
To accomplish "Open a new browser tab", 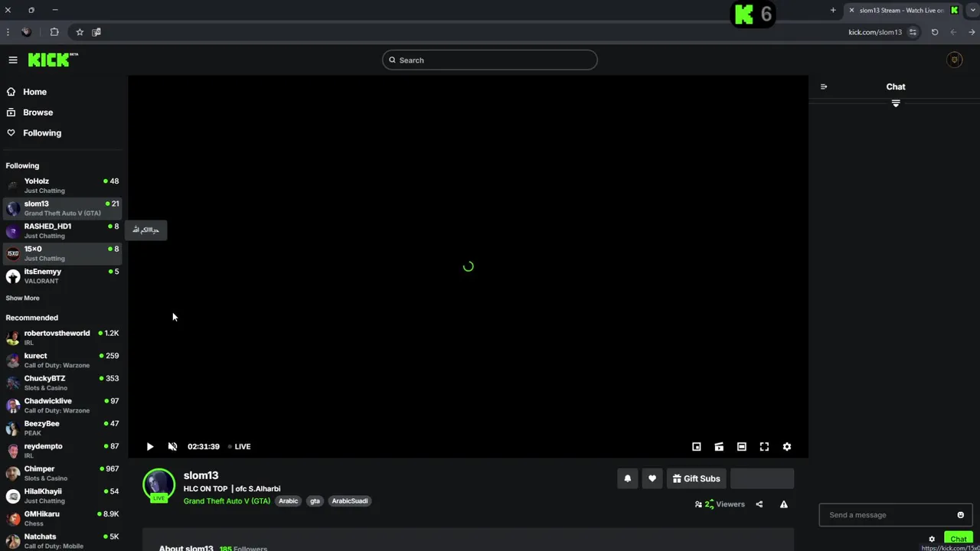I will coord(833,10).
